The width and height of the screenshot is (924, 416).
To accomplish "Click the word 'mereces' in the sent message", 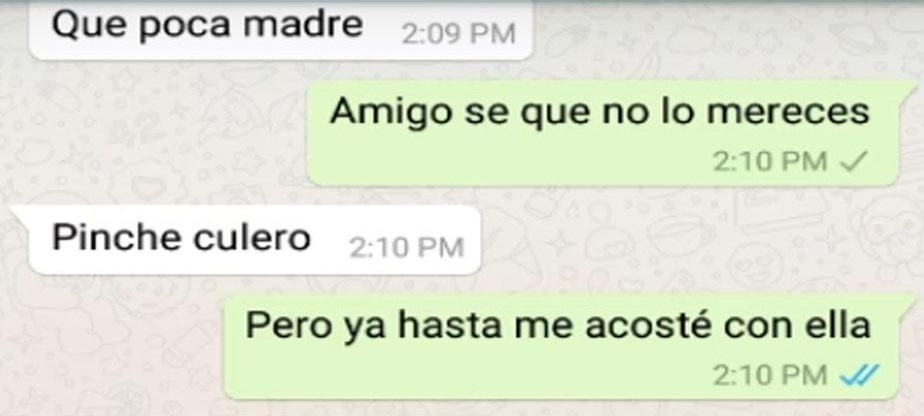I will (788, 112).
